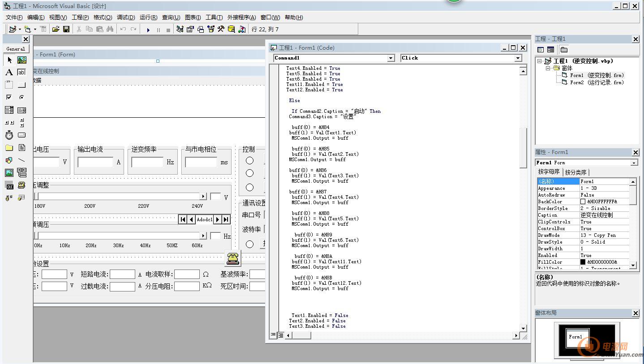The image size is (644, 364).
Task: Switch to Procedure View in code window
Action: (274, 335)
